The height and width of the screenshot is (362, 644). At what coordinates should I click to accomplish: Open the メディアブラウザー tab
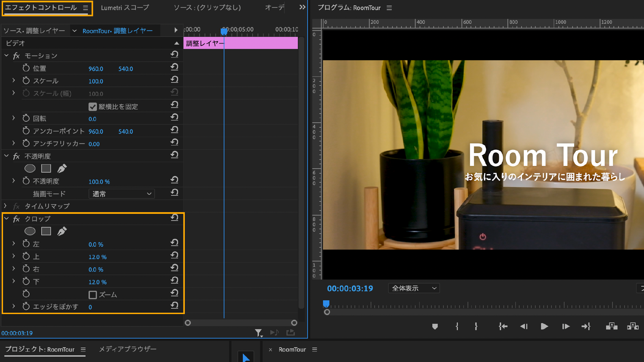127,349
